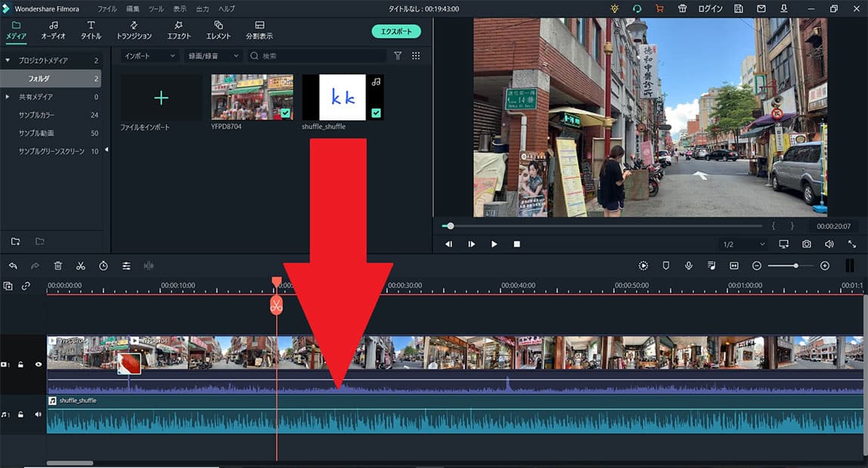
Task: Click the preview progress slider handle
Action: point(450,226)
